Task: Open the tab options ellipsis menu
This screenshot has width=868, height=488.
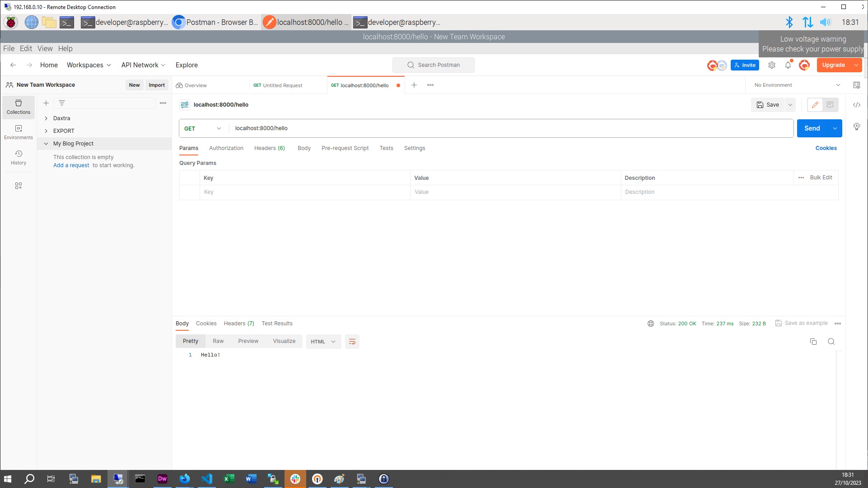Action: coord(430,85)
